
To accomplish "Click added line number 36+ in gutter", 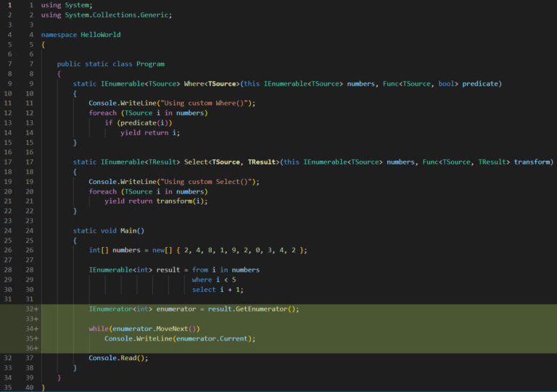I will point(31,348).
